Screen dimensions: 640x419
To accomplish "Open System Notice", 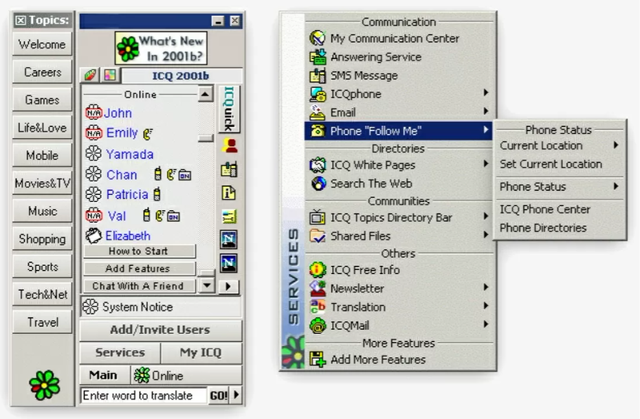I will click(x=161, y=307).
